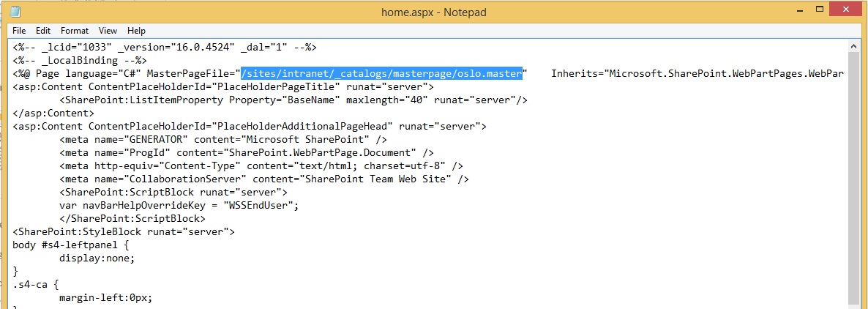Click the vertical scrollbar thumb
Screen dimensions: 868x309
coord(853,177)
